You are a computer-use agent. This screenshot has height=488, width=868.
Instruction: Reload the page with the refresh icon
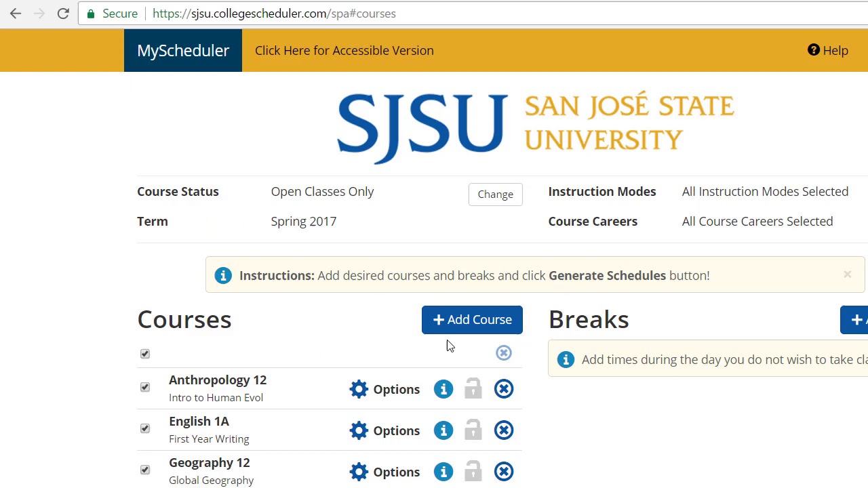pos(63,14)
